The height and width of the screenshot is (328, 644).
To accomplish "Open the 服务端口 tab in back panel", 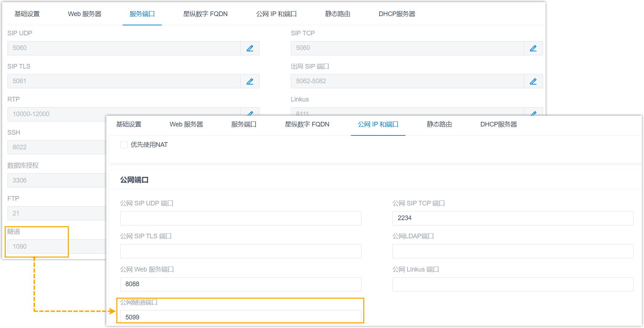I will pyautogui.click(x=142, y=14).
